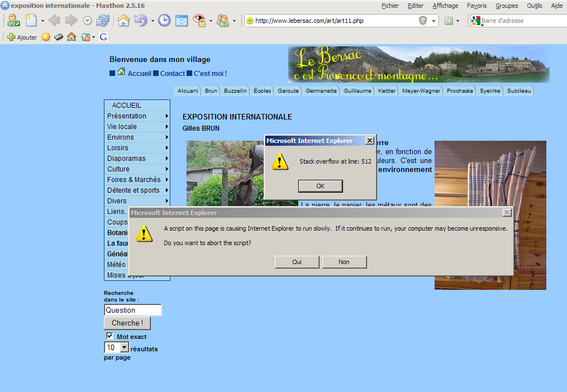Image resolution: width=567 pixels, height=392 pixels.
Task: Open the Aide menu
Action: pyautogui.click(x=557, y=6)
